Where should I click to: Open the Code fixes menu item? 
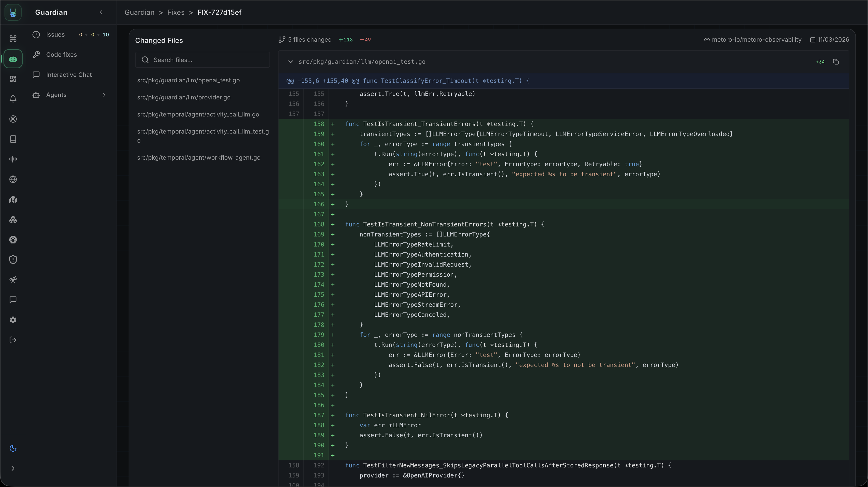point(61,54)
